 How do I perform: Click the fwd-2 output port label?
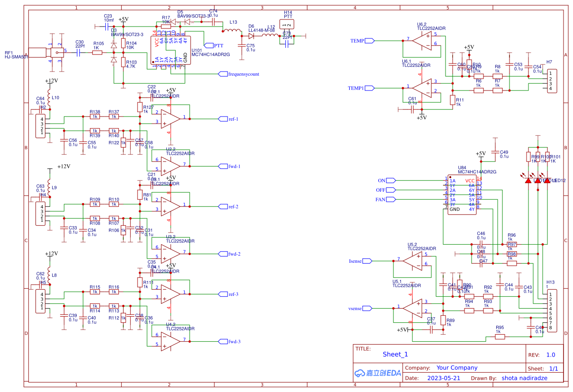[227, 254]
